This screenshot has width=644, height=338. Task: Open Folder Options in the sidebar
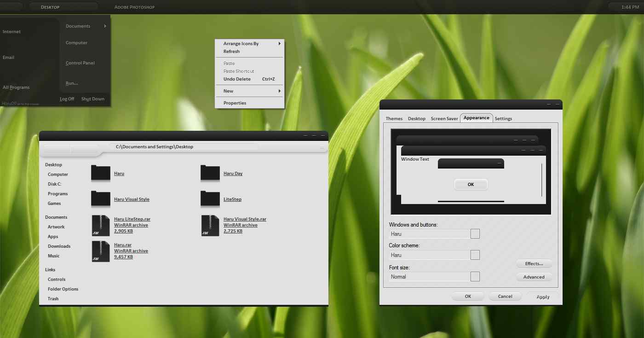click(x=63, y=289)
